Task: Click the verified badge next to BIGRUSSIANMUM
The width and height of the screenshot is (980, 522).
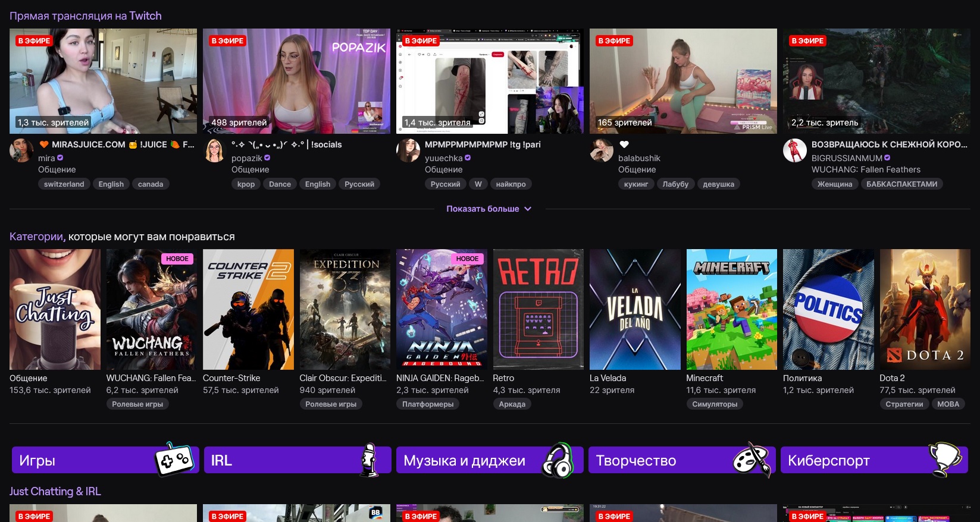Action: point(887,158)
